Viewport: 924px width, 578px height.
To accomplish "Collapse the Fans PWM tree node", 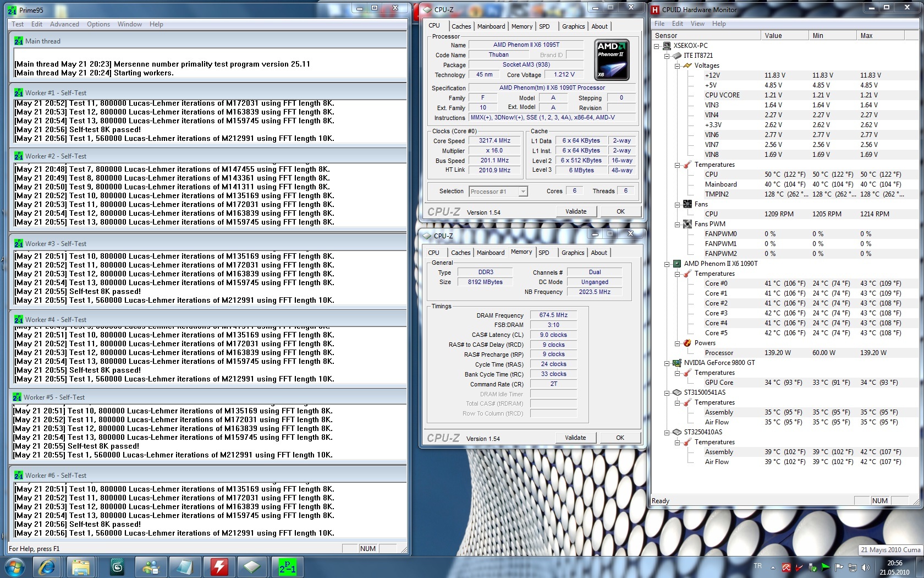I will click(x=677, y=224).
